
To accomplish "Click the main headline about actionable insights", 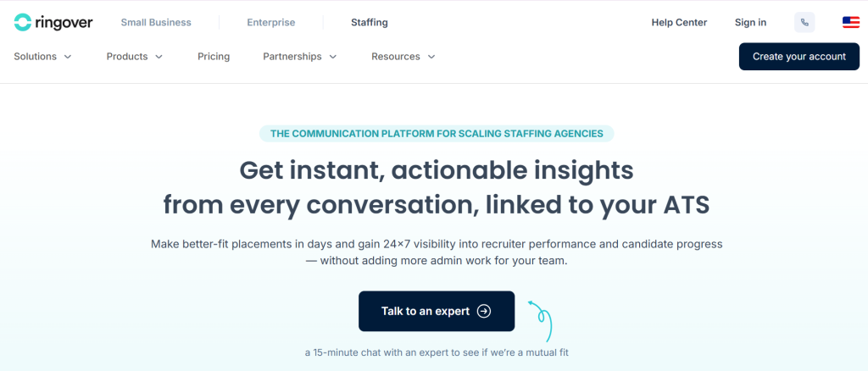I will [436, 187].
